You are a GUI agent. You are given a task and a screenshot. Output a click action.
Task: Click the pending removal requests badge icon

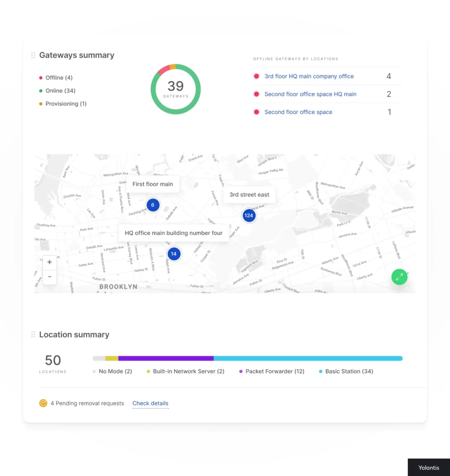43,403
